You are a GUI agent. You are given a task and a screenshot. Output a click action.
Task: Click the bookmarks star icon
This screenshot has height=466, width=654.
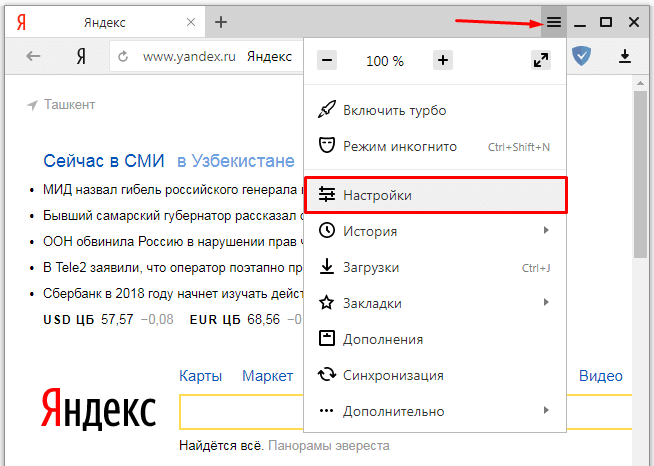[x=327, y=302]
